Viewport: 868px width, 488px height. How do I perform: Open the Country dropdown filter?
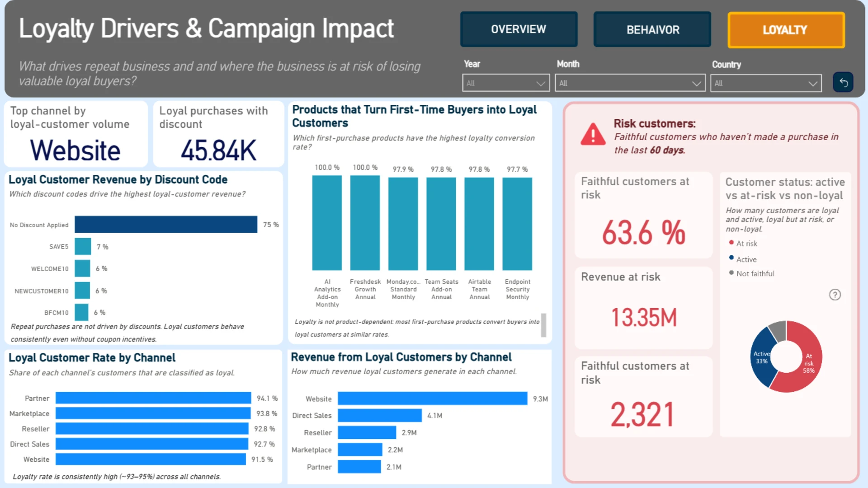(x=766, y=83)
